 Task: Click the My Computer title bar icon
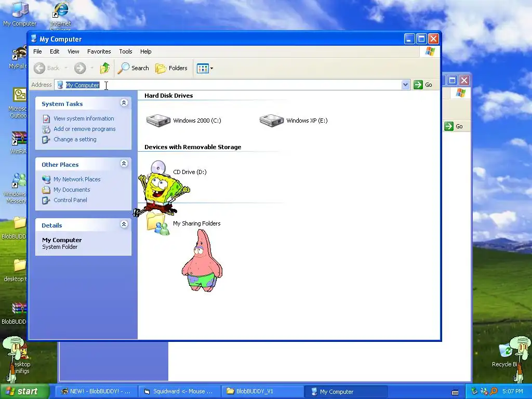(x=34, y=38)
